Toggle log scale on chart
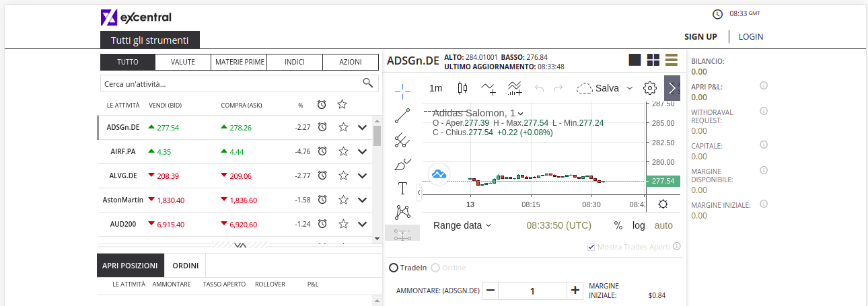This screenshot has height=306, width=868. tap(638, 225)
